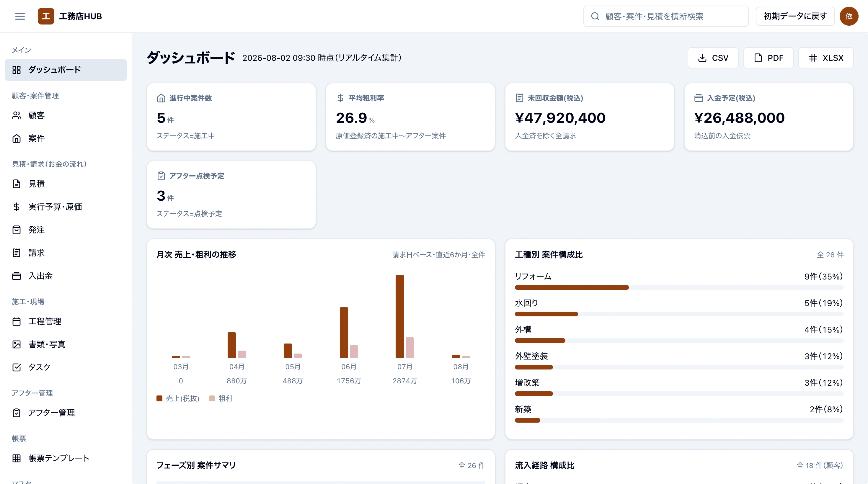The image size is (868, 484).
Task: Select 帳票テンプレート in sidebar
Action: 66,458
